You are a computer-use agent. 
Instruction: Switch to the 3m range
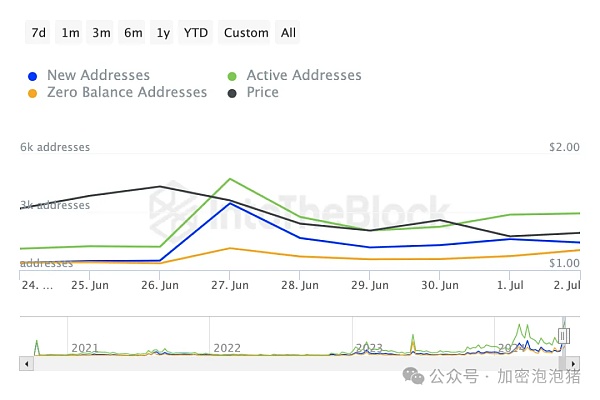(101, 33)
